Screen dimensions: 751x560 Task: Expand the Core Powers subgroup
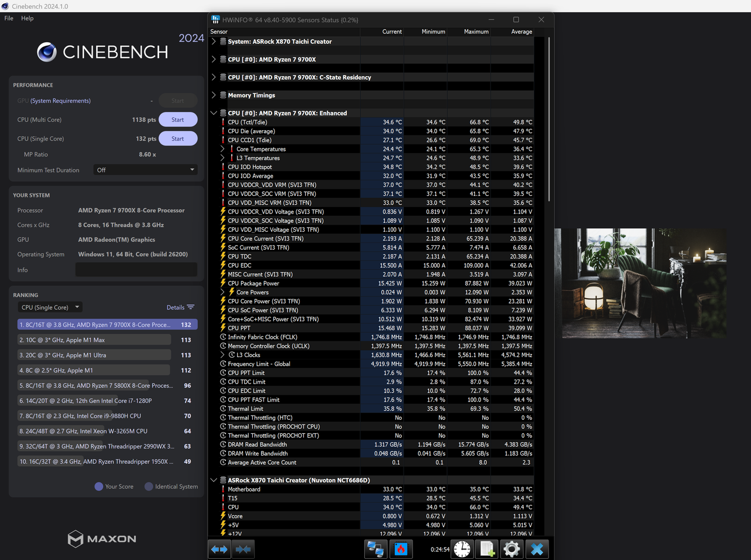click(x=222, y=292)
